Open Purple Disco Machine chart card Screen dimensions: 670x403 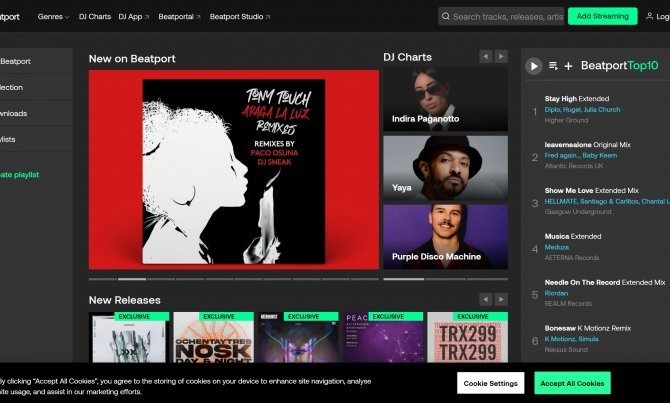pyautogui.click(x=446, y=237)
